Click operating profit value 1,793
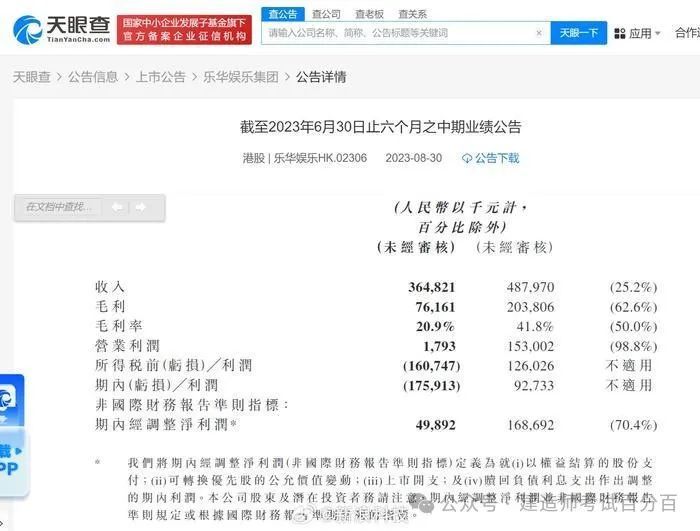The width and height of the screenshot is (700, 531). [x=439, y=346]
